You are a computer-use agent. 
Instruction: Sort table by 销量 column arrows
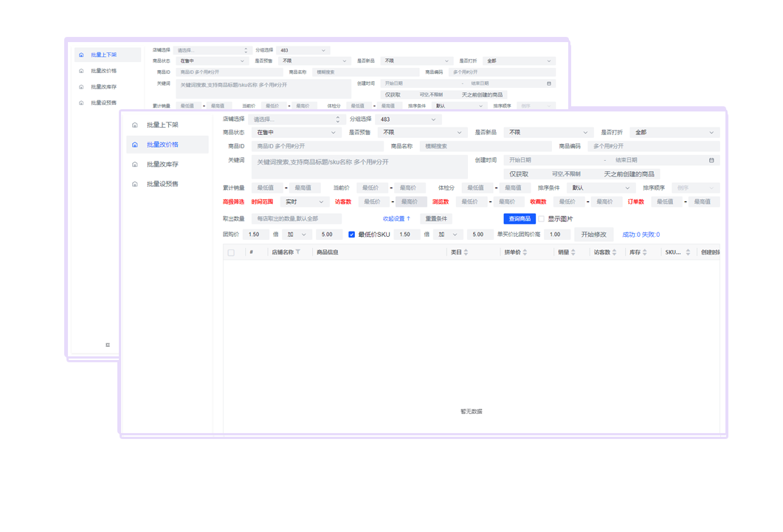[573, 252]
